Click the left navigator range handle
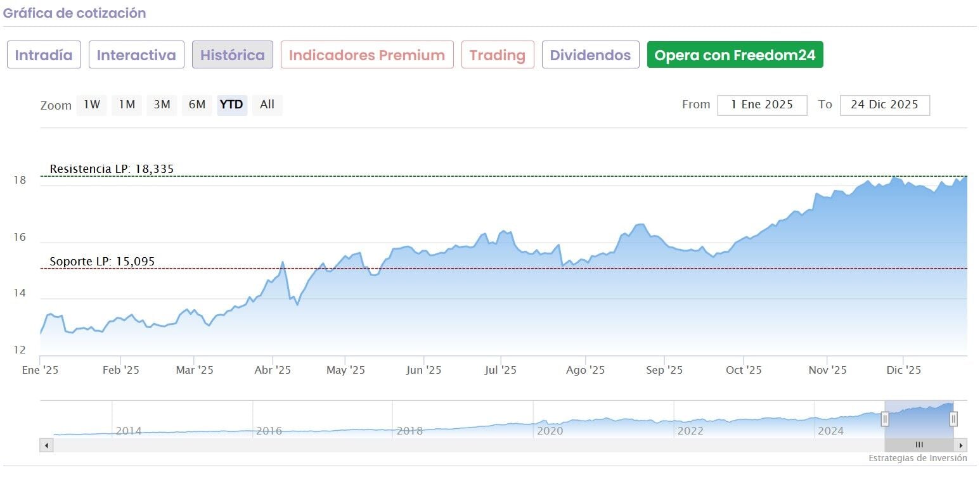980x477 pixels. 885,419
